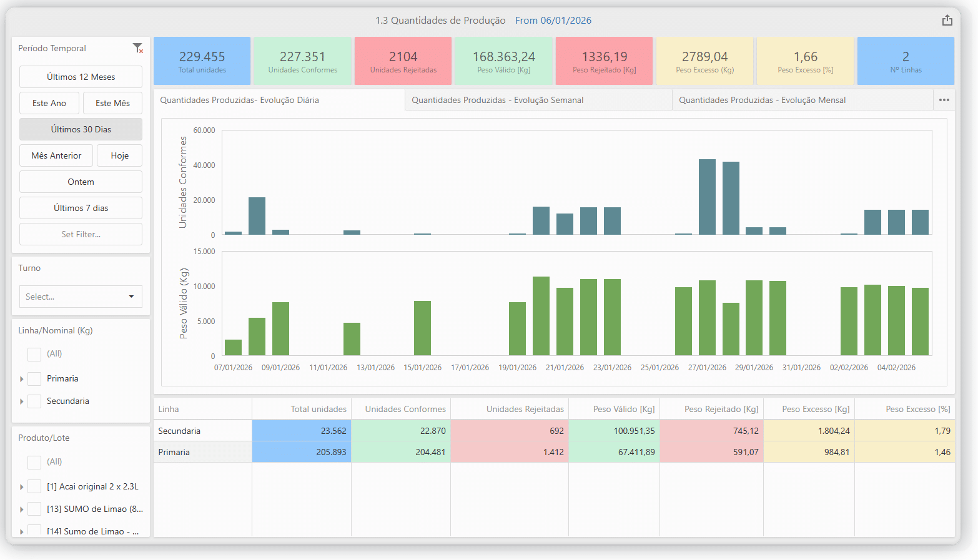Tick the Acai original 2 x 2.3L checkbox
Viewport: 978px width, 560px height.
click(35, 487)
